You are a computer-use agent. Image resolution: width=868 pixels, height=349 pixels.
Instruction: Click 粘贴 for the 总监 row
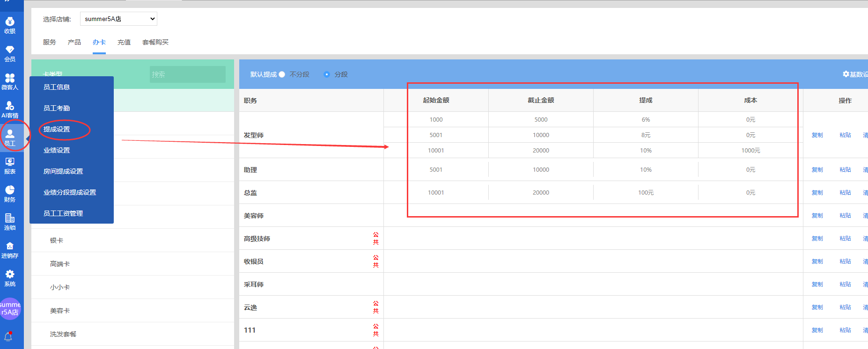point(845,193)
